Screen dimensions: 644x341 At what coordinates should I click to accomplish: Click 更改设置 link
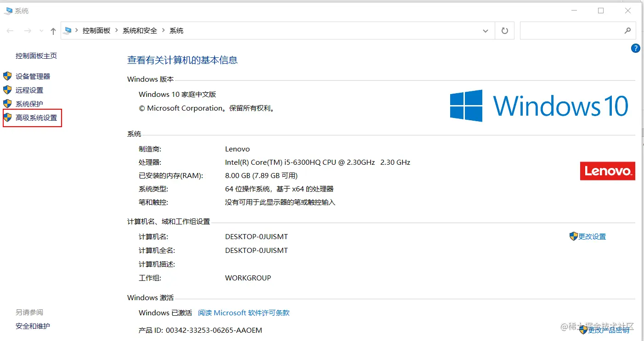point(592,237)
